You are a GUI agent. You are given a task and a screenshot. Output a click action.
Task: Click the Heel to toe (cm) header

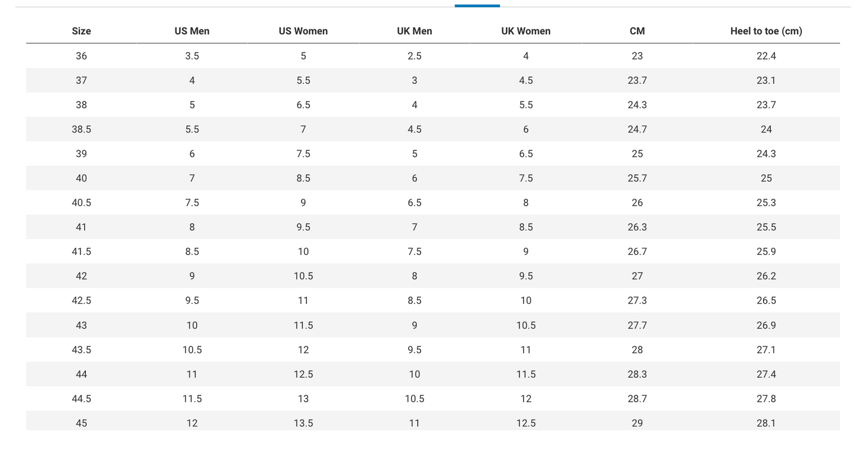(x=766, y=31)
